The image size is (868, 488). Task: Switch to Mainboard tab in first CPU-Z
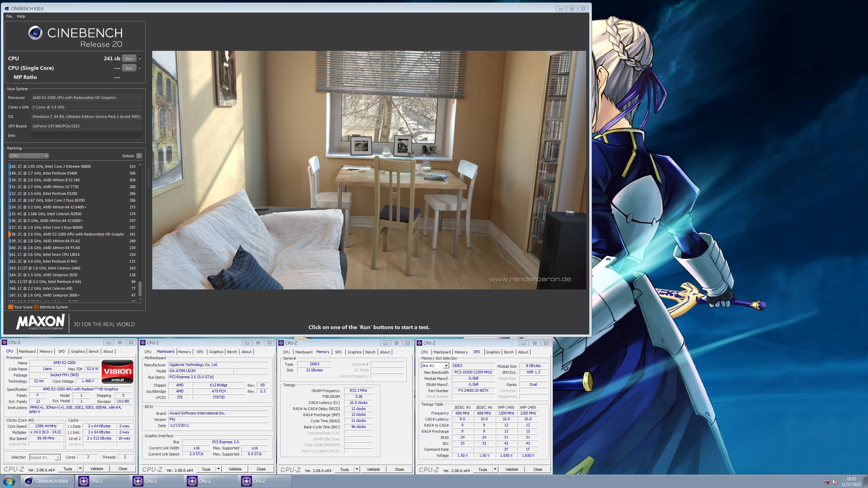click(27, 351)
